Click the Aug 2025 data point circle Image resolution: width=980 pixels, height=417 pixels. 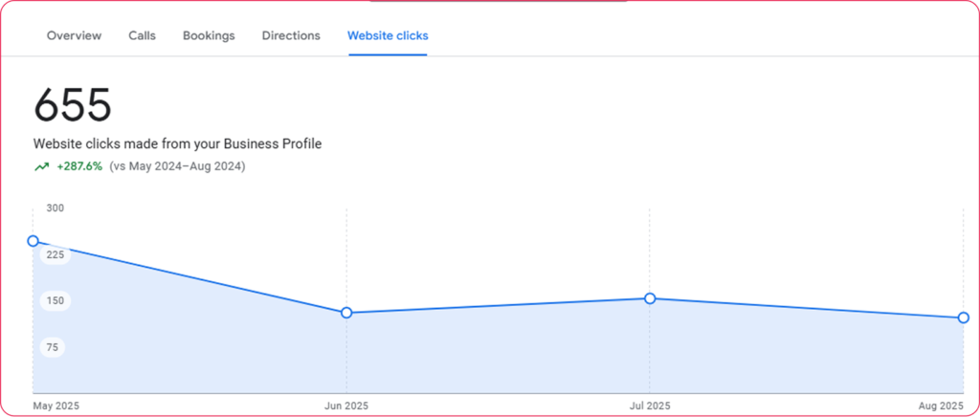(963, 318)
